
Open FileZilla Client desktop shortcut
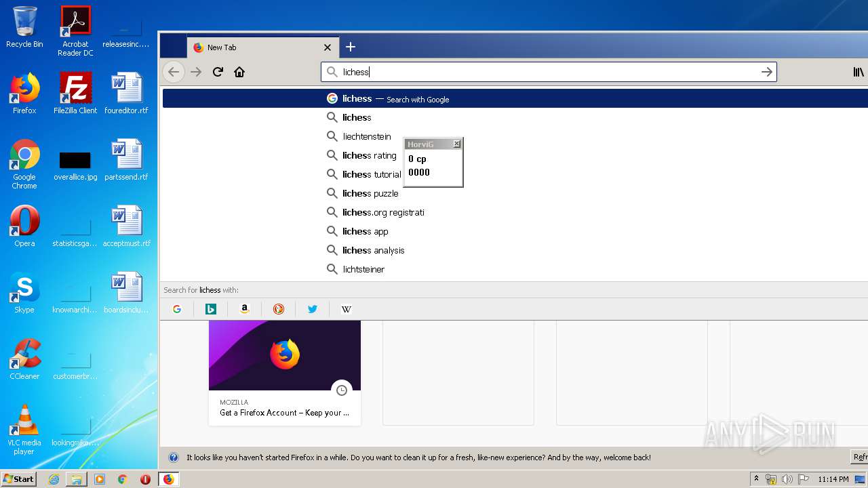(75, 94)
